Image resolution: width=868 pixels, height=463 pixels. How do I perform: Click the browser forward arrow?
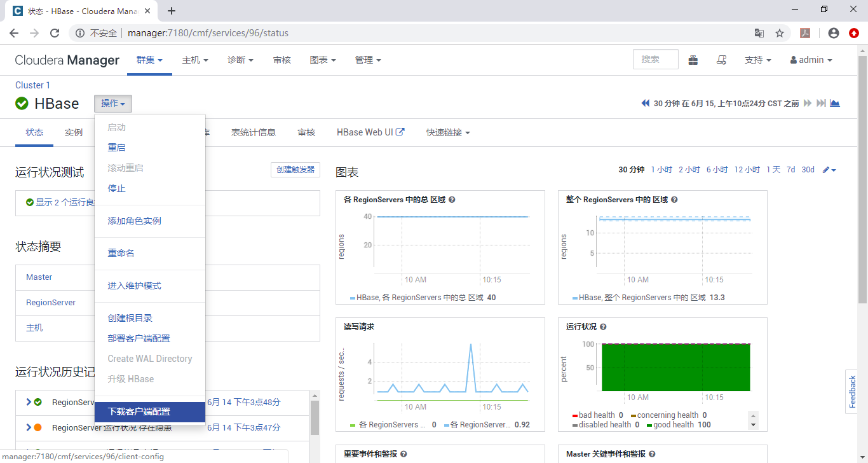click(34, 33)
